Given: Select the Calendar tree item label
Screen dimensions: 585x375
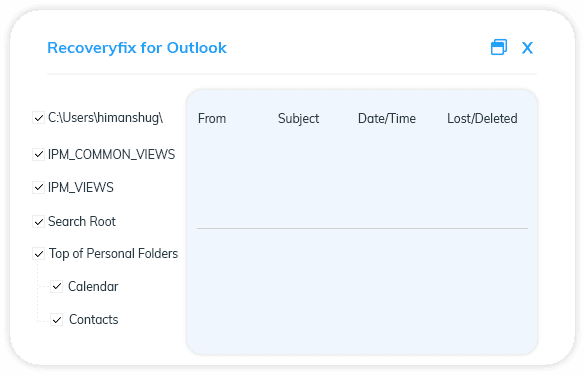Looking at the screenshot, I should pos(93,287).
